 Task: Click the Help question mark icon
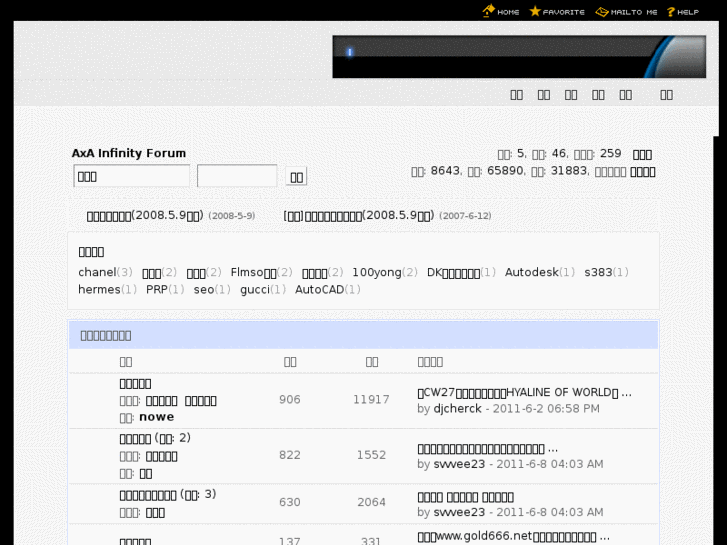point(671,11)
